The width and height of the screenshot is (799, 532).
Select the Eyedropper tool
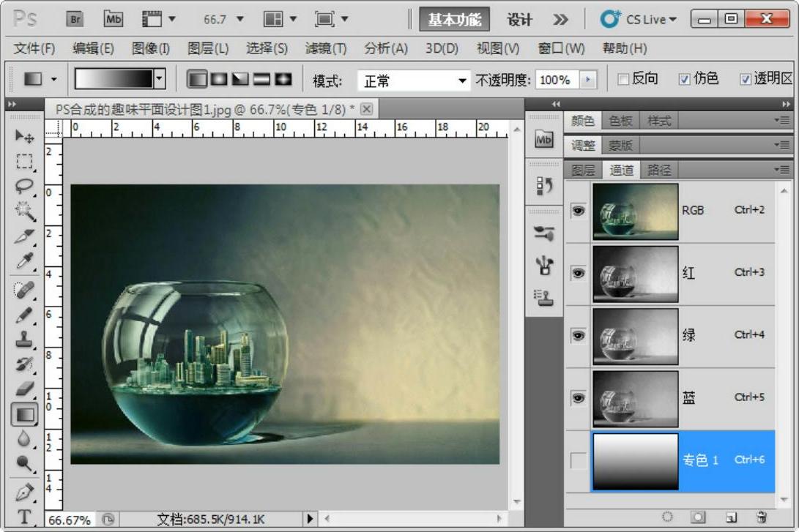[24, 261]
